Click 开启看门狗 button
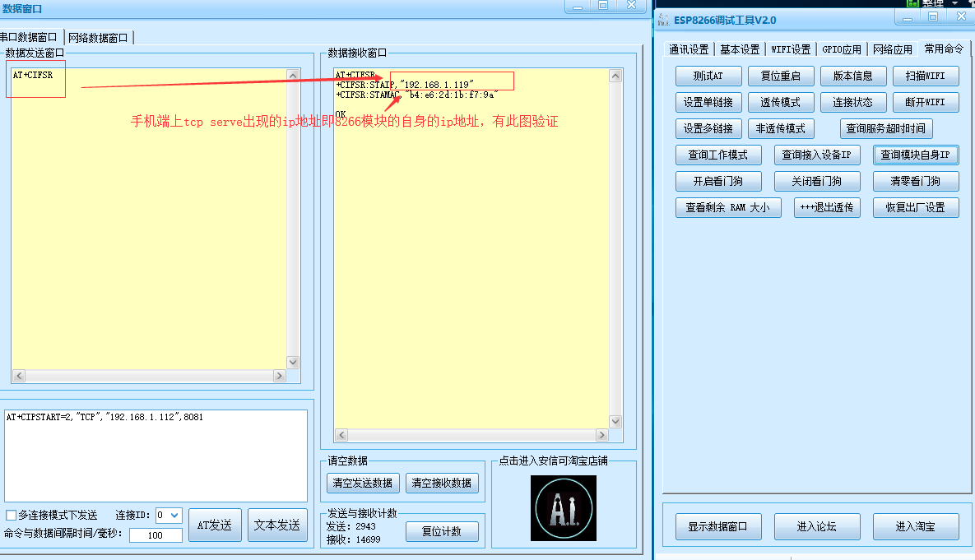 718,181
